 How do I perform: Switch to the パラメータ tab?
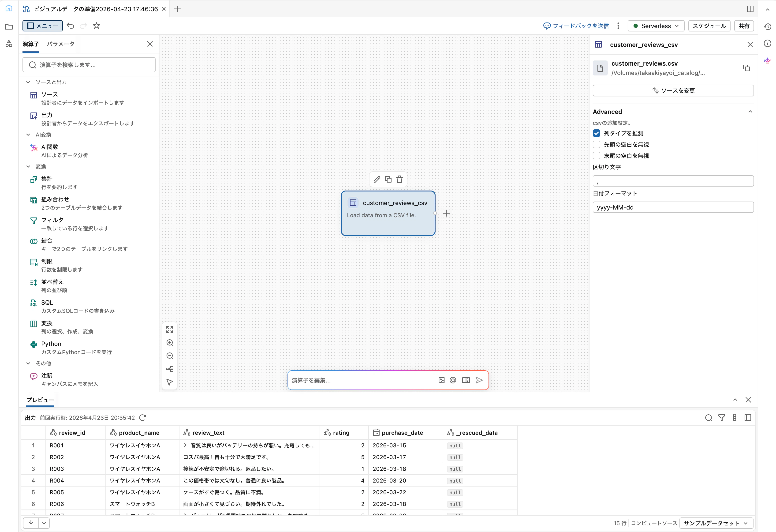coord(61,44)
